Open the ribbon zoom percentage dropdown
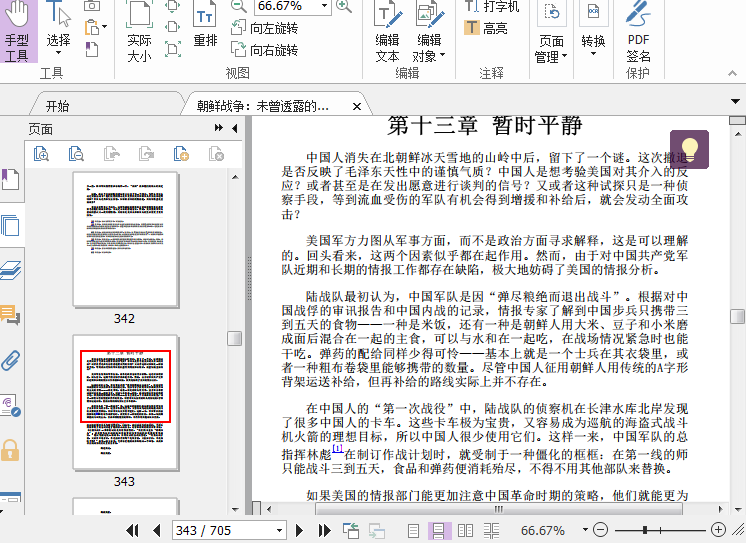The width and height of the screenshot is (746, 543). pos(324,6)
